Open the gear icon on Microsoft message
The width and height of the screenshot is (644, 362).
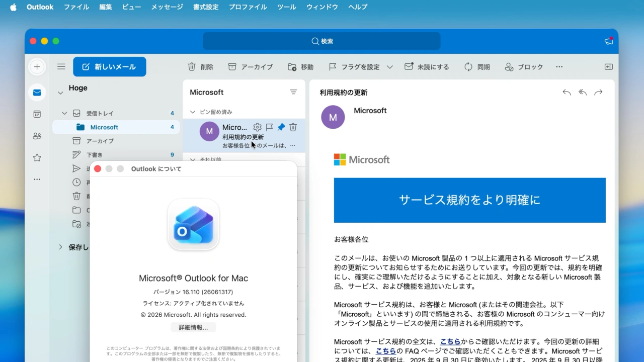(x=257, y=127)
